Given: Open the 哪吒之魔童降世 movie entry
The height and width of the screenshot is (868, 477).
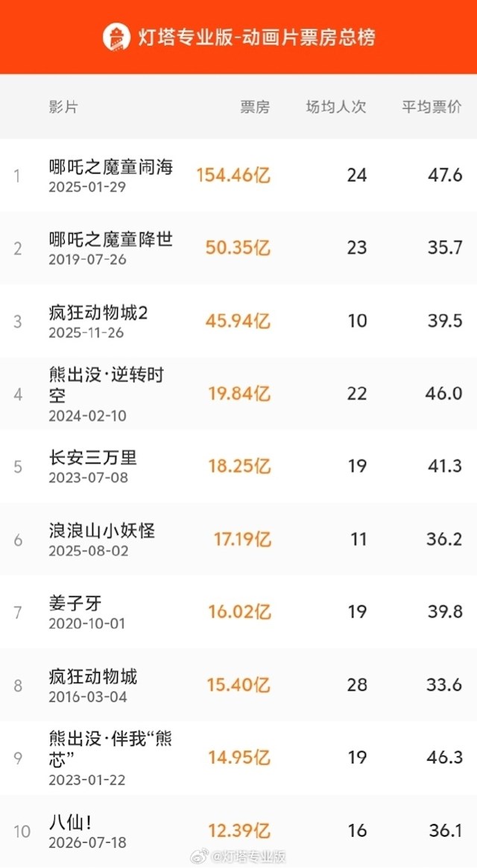Looking at the screenshot, I should click(238, 248).
